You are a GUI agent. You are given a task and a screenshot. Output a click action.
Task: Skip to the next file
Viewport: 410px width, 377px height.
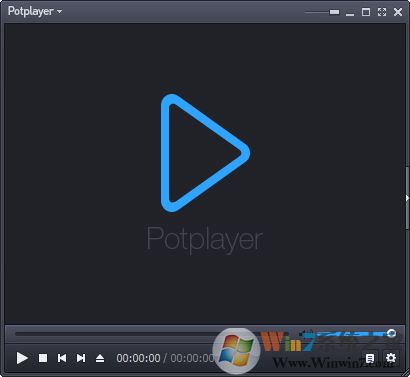click(81, 358)
